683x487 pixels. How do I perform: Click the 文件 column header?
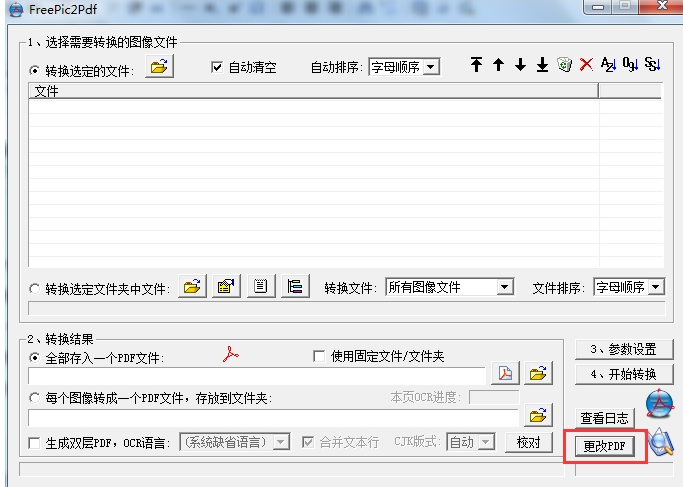pyautogui.click(x=314, y=91)
